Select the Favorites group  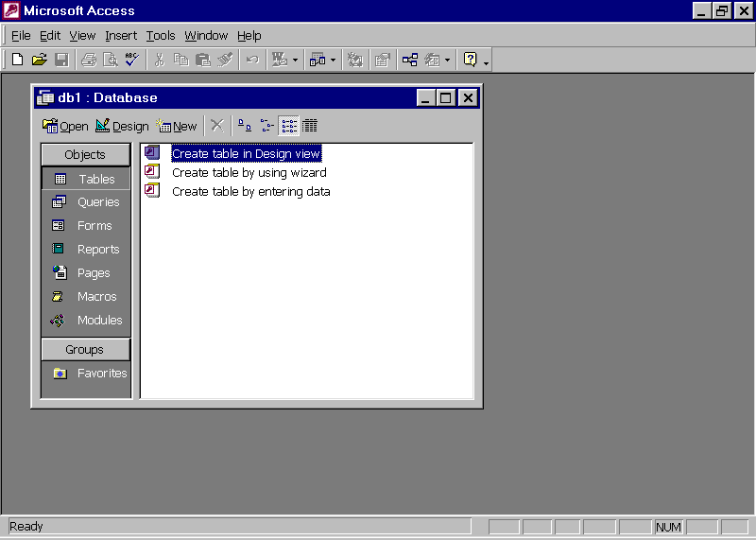tap(90, 374)
